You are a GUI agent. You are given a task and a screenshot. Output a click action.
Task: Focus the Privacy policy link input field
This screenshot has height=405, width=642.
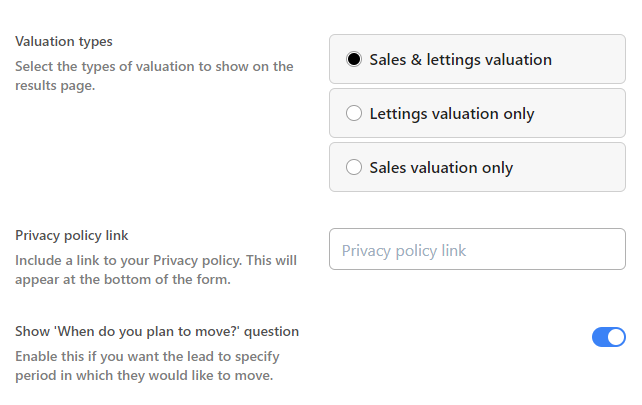[477, 250]
